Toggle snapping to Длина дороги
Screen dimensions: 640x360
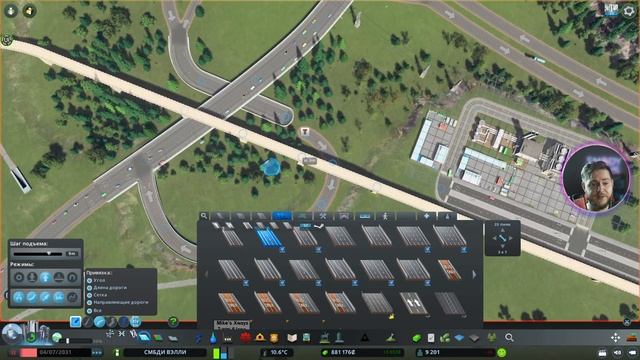pyautogui.click(x=89, y=288)
